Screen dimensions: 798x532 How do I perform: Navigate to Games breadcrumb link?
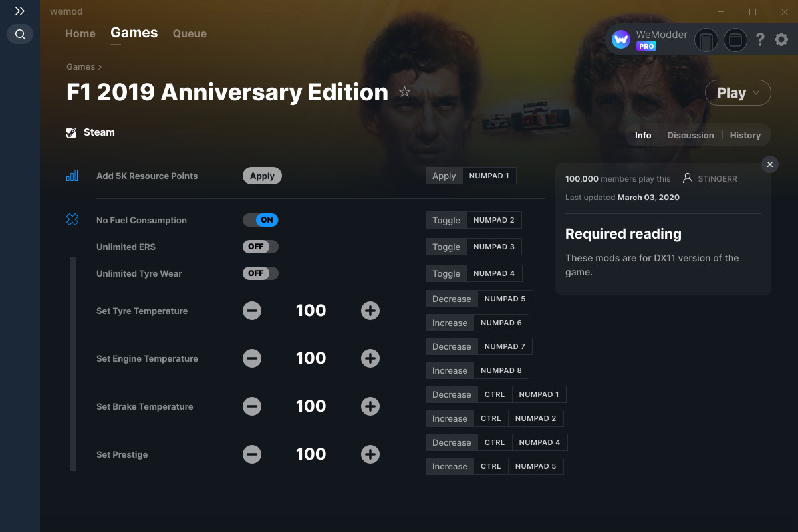click(x=80, y=66)
